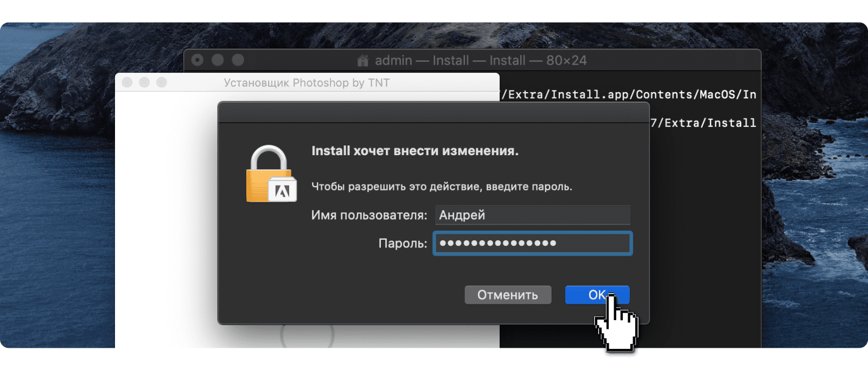Close the Terminal window
The height and width of the screenshot is (369, 868).
[x=197, y=60]
